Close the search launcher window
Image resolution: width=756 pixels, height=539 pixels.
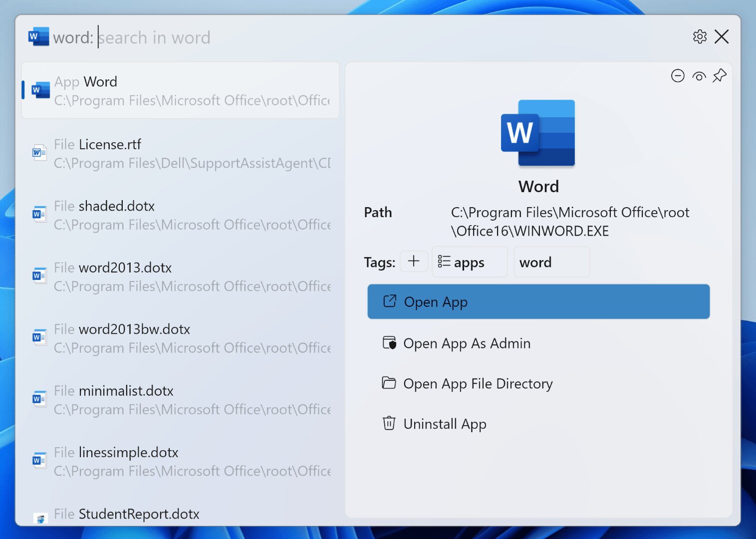[722, 37]
